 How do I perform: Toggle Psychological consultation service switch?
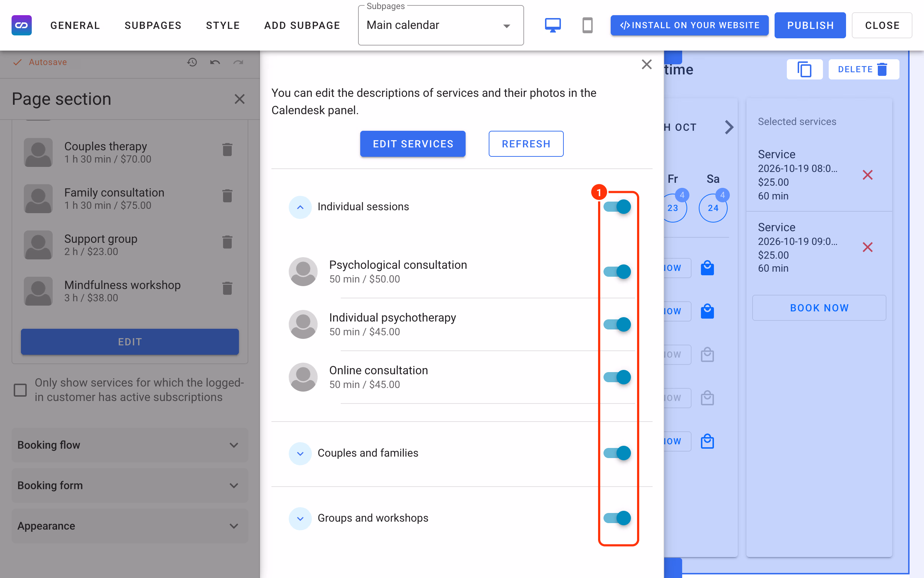[617, 272]
